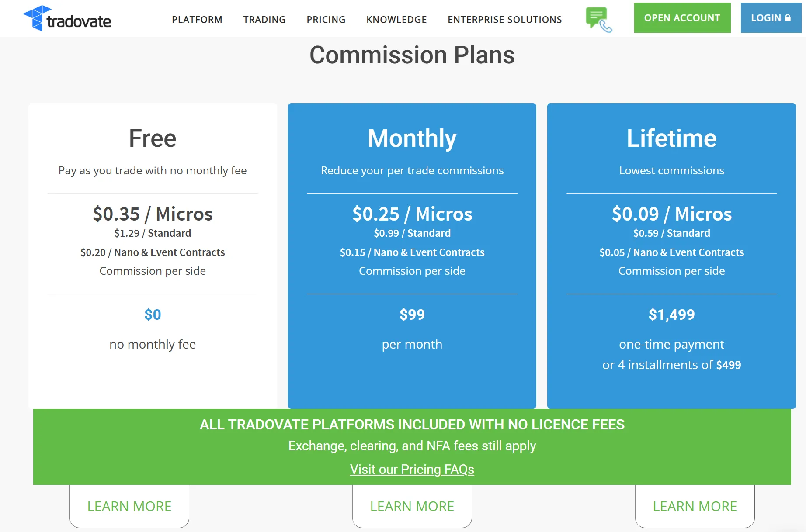
Task: Select the Free plan heading
Action: click(x=153, y=138)
